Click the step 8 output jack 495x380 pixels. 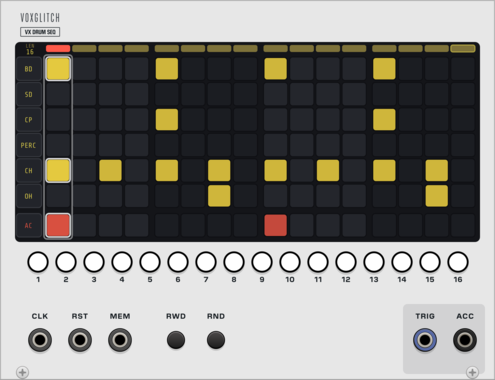[x=234, y=262]
